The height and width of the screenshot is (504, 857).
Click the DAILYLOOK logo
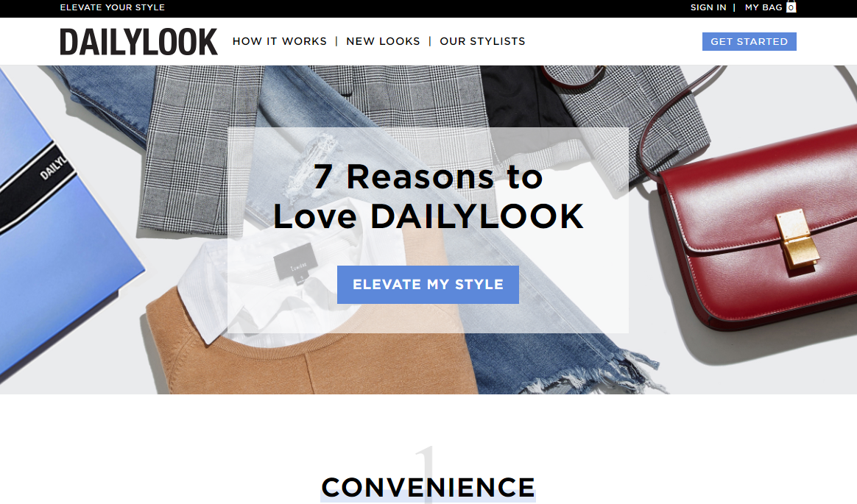(x=139, y=41)
